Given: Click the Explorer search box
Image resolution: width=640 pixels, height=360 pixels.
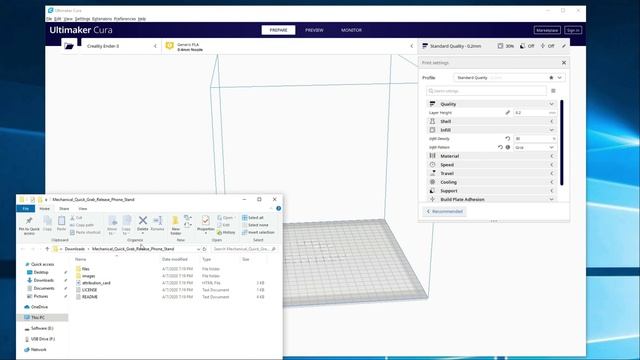Looking at the screenshot, I should pos(245,249).
